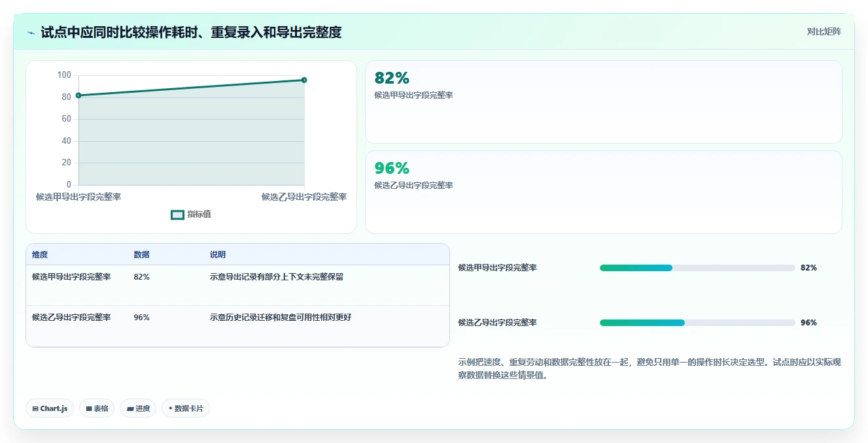The image size is (868, 443).
Task: Click the 82% data card value
Action: pos(392,78)
